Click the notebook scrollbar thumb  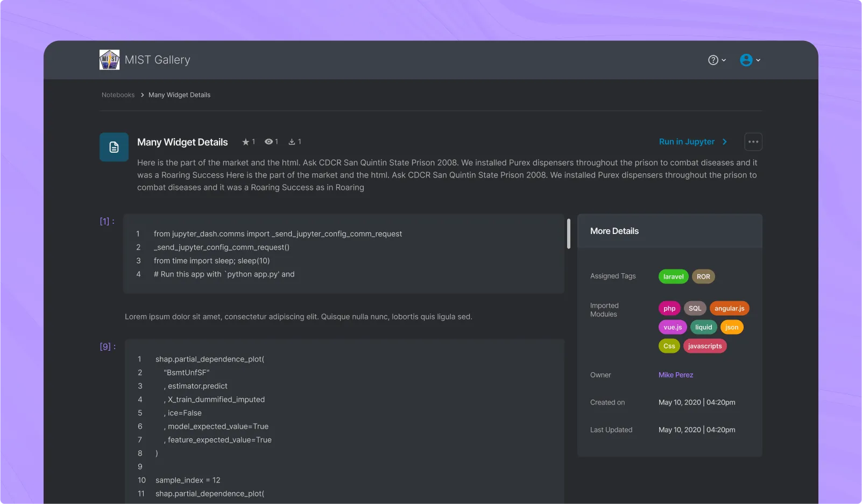click(x=569, y=233)
